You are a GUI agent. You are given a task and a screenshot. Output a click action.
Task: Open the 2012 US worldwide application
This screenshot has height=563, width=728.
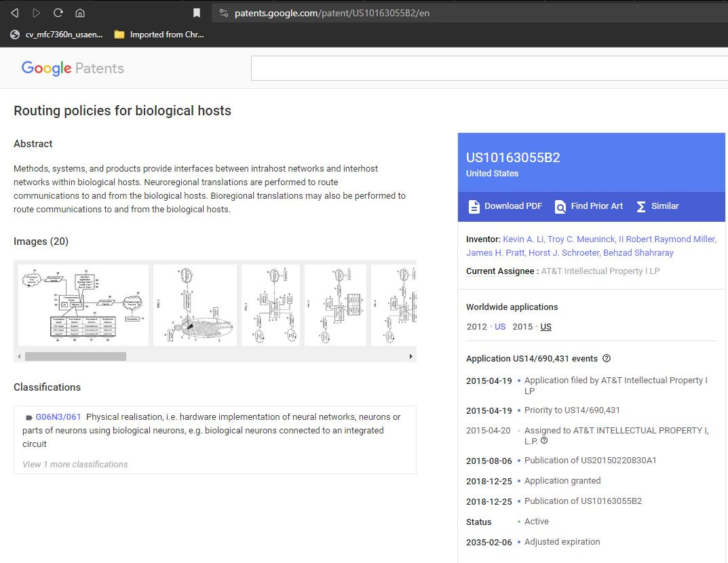click(500, 327)
